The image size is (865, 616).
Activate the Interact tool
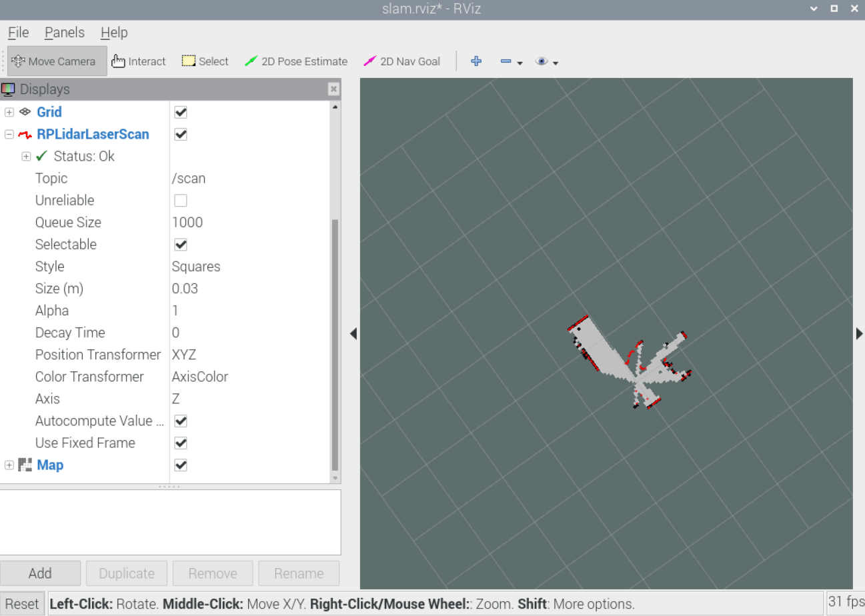click(139, 61)
